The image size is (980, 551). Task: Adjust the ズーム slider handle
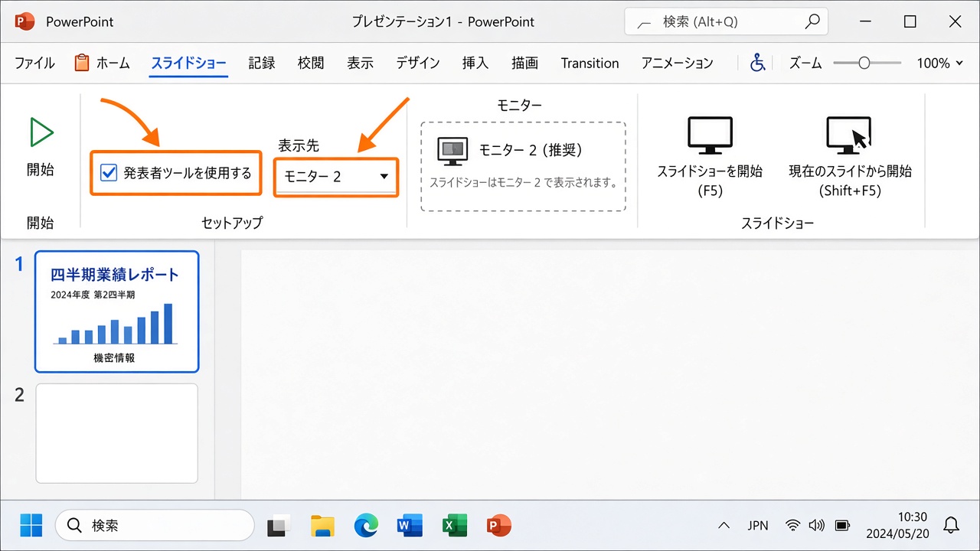(x=864, y=64)
